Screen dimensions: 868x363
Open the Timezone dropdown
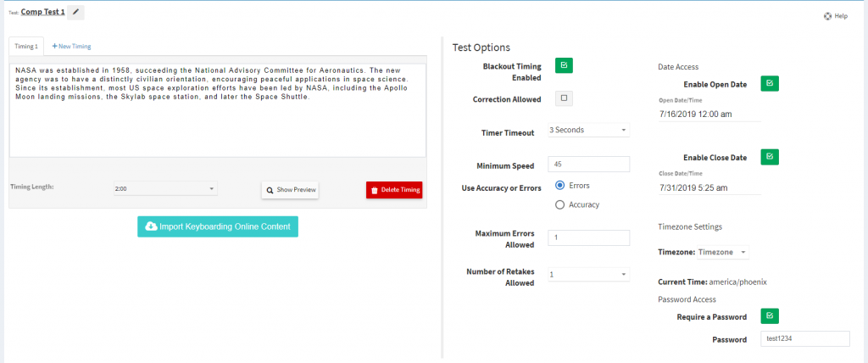click(x=723, y=252)
